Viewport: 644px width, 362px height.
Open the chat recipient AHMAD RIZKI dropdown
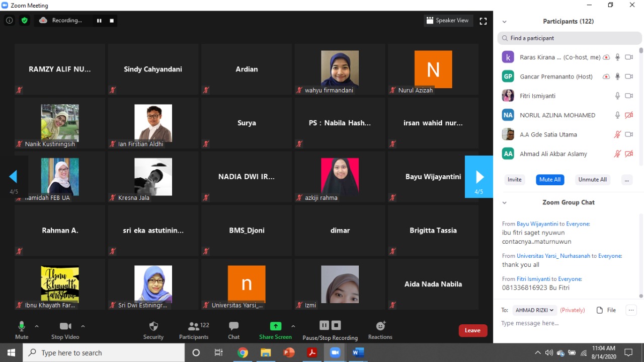pyautogui.click(x=534, y=310)
